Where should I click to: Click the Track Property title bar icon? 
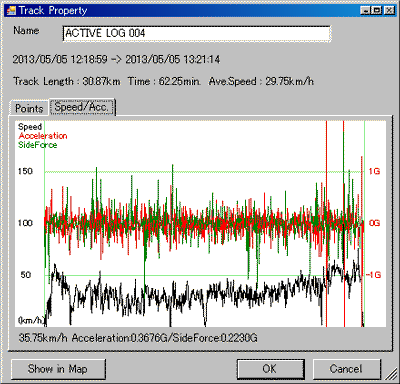(x=11, y=10)
